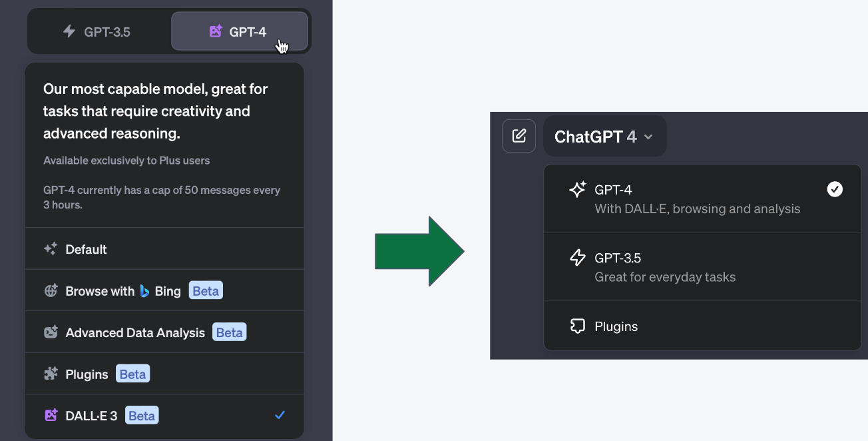Open the ChatGPT 4 model dropdown
Viewport: 868px width, 441px height.
point(604,137)
